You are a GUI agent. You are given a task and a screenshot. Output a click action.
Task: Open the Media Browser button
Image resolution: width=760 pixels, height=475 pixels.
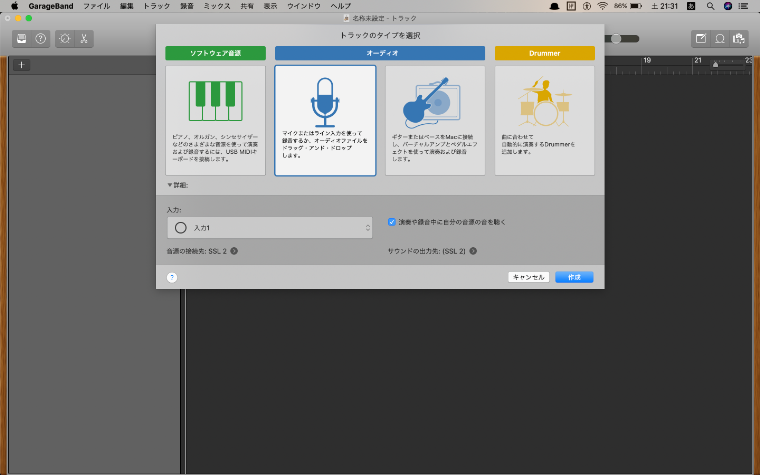(x=739, y=39)
